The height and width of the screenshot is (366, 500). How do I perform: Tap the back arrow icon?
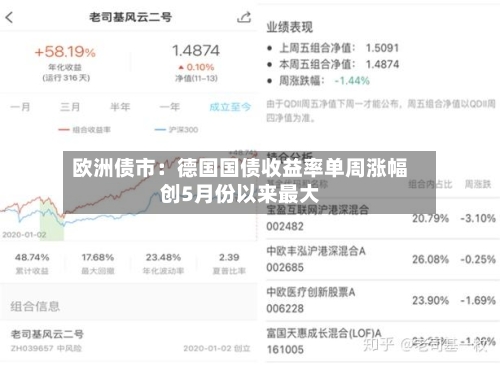point(9,17)
